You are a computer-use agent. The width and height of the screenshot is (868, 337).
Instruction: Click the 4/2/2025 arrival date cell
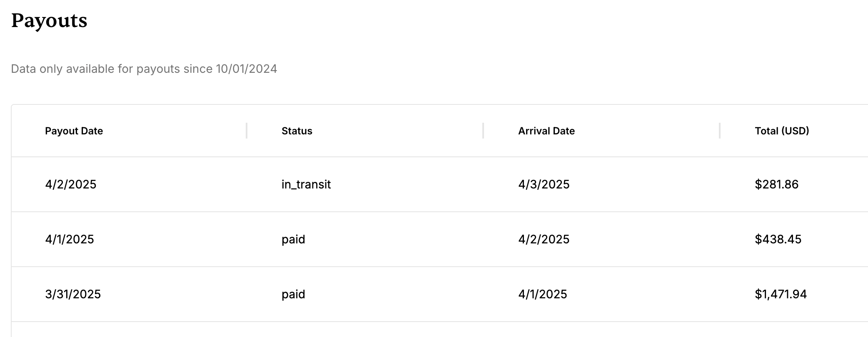[x=544, y=239]
